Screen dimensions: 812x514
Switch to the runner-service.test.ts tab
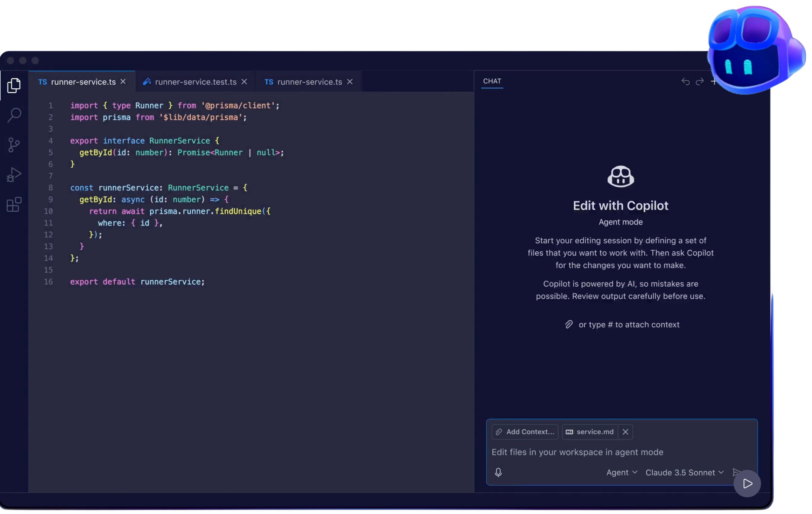point(196,82)
